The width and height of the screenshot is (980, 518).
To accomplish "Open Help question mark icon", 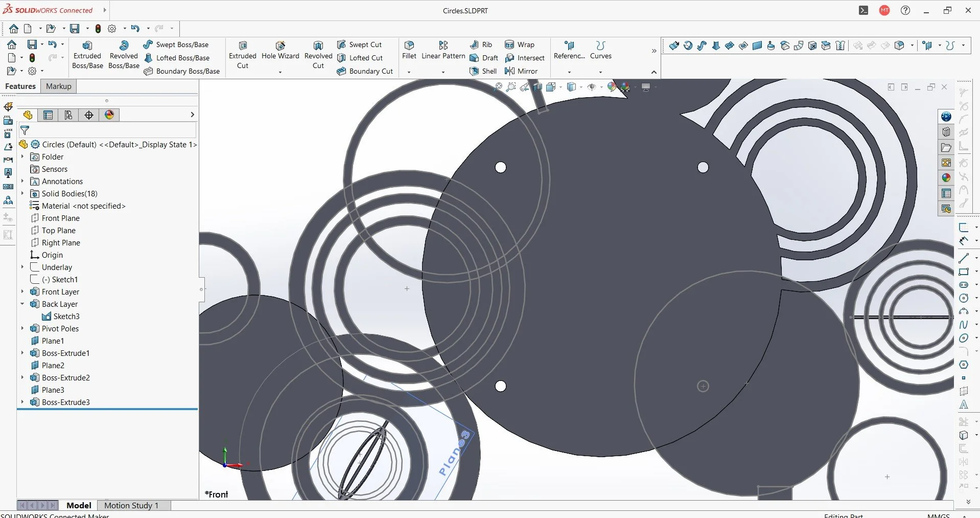I will [x=905, y=10].
